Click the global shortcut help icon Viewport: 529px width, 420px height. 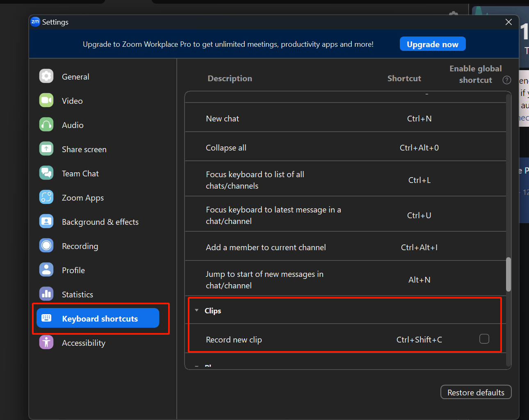click(x=507, y=80)
